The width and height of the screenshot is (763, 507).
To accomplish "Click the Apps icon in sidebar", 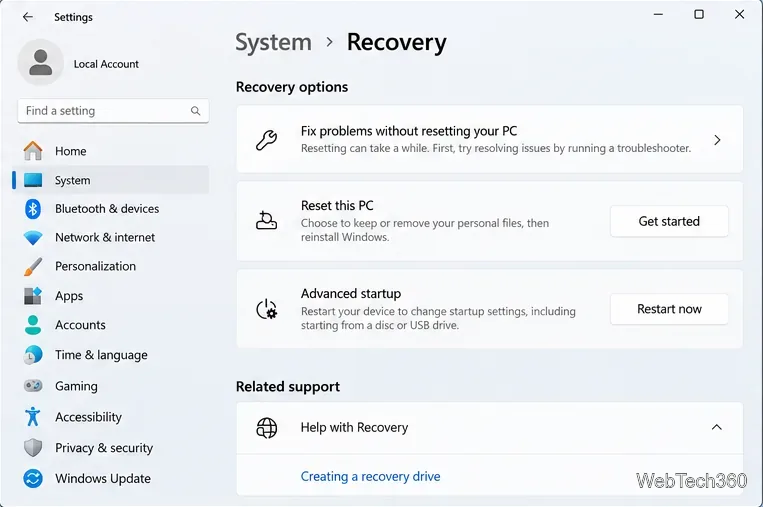I will (33, 296).
